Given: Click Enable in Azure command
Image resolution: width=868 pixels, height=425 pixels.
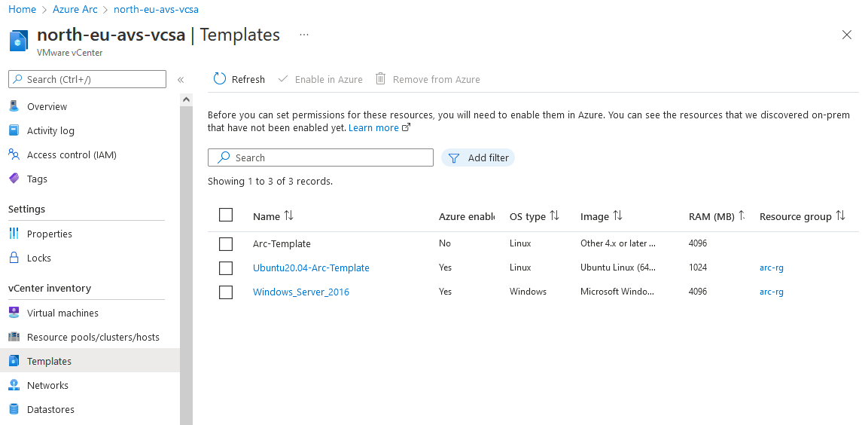Looking at the screenshot, I should pos(320,79).
